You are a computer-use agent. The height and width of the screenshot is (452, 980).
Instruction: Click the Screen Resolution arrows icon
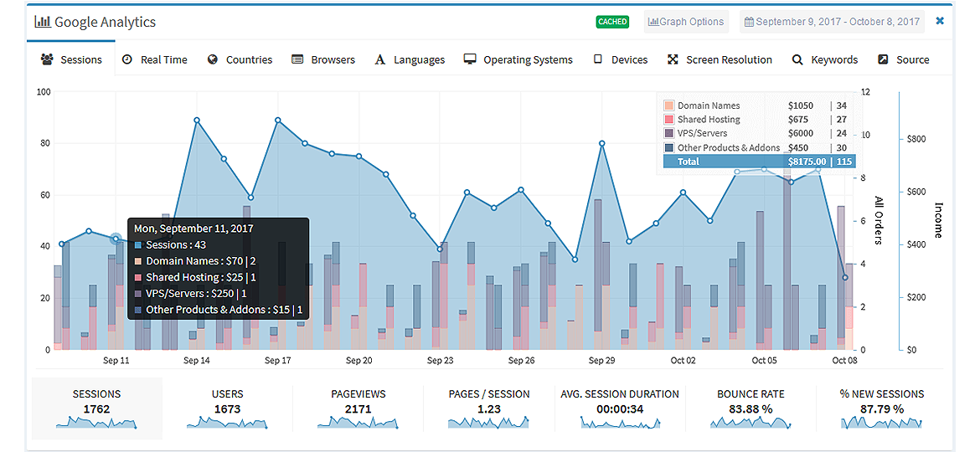click(673, 59)
